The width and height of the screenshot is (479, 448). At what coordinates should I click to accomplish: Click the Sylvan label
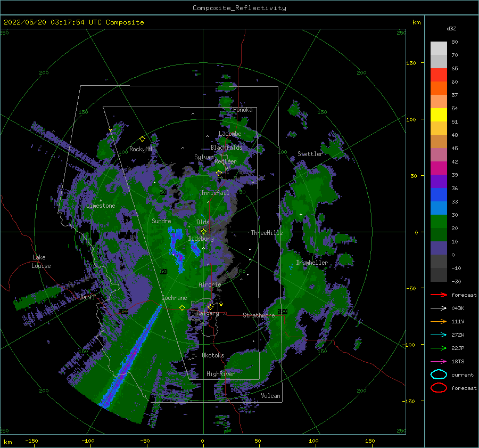point(204,157)
